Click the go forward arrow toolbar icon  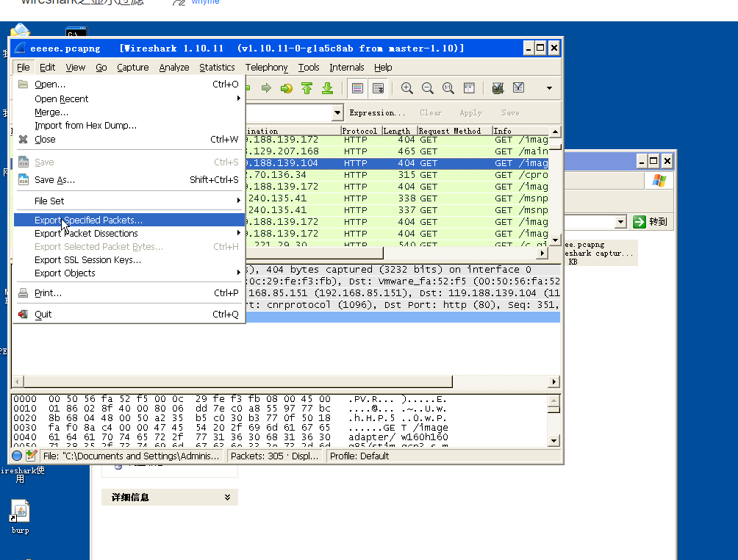coord(266,88)
